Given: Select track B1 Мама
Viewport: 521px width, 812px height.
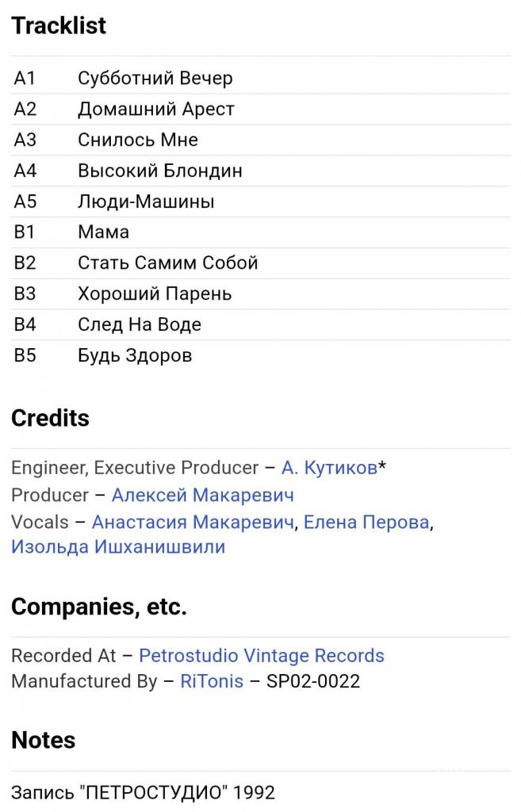Looking at the screenshot, I should tap(260, 232).
